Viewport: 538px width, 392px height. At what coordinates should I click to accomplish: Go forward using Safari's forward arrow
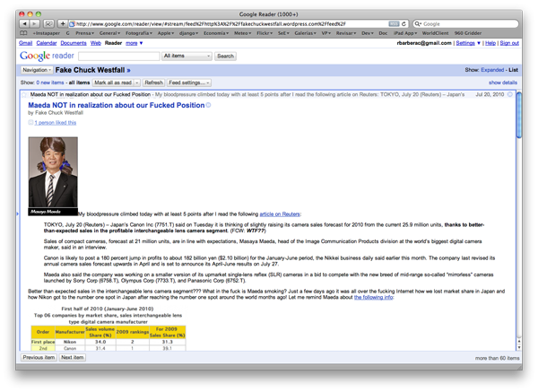point(35,23)
